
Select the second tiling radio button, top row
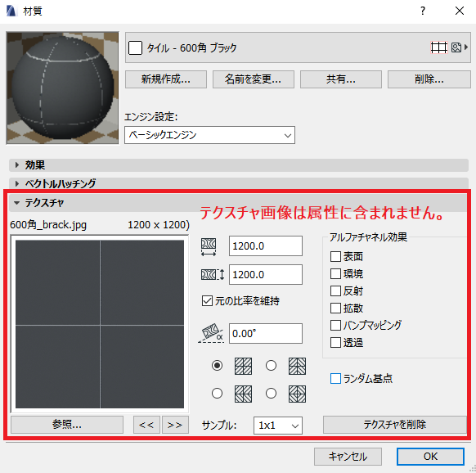(271, 366)
